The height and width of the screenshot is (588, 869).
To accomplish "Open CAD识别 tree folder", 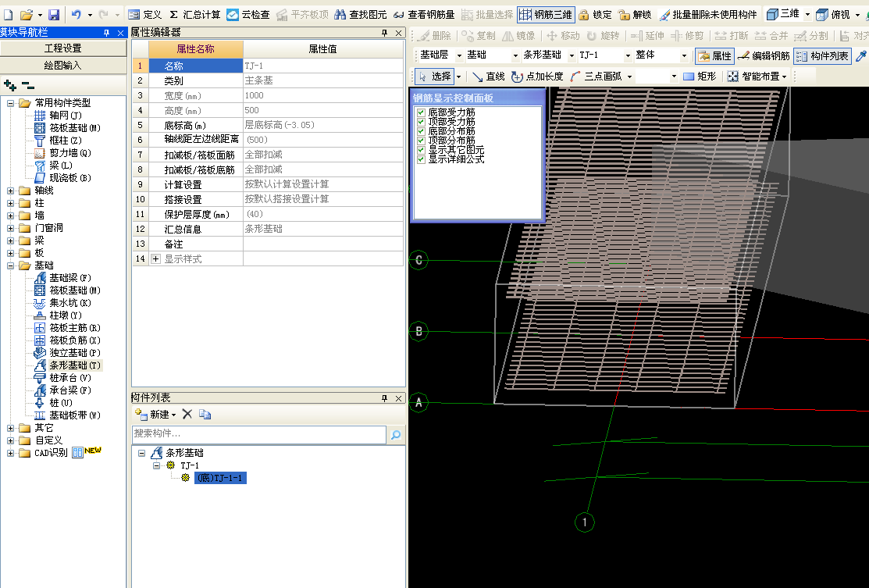I will (51, 453).
